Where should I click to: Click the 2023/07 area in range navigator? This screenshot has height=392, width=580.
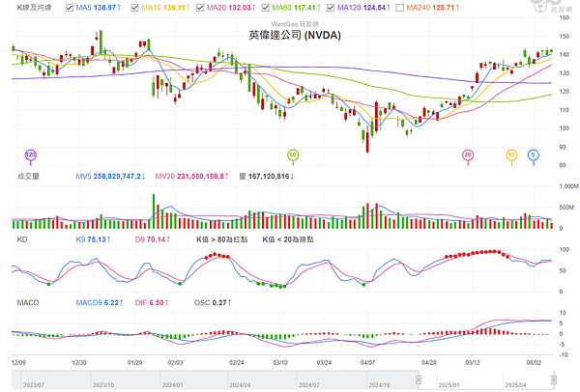click(34, 385)
